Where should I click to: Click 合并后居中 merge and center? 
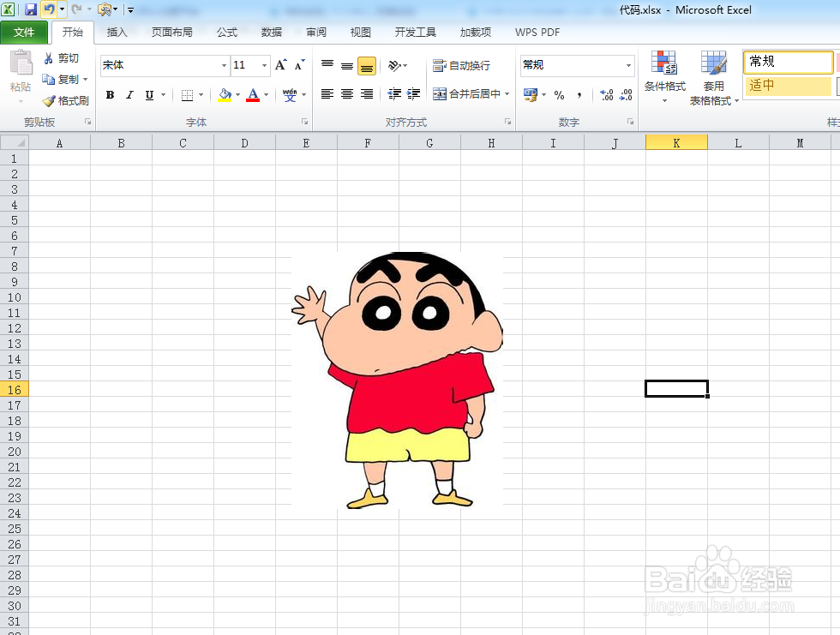[466, 94]
